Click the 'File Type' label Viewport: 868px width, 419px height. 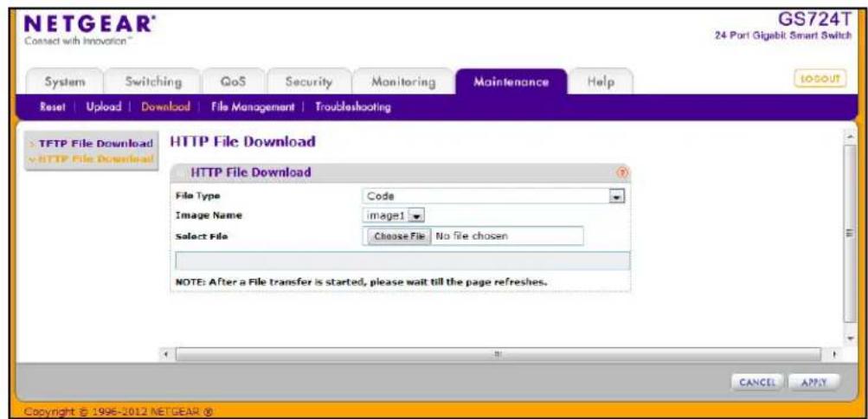[197, 196]
